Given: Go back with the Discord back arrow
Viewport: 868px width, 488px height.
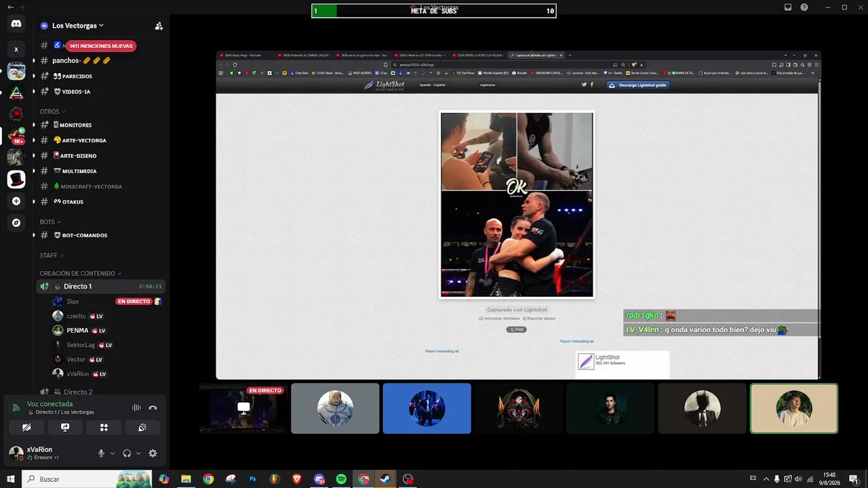Looking at the screenshot, I should (10, 7).
